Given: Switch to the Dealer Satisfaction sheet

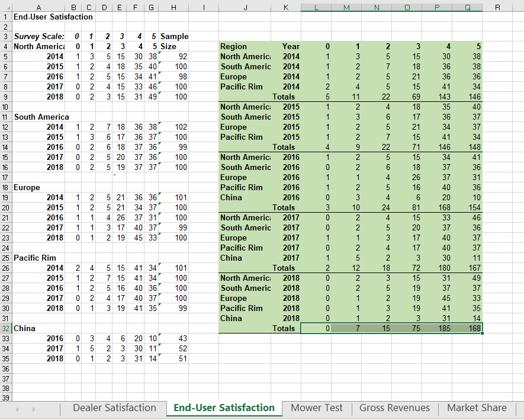Looking at the screenshot, I should pyautogui.click(x=114, y=408).
